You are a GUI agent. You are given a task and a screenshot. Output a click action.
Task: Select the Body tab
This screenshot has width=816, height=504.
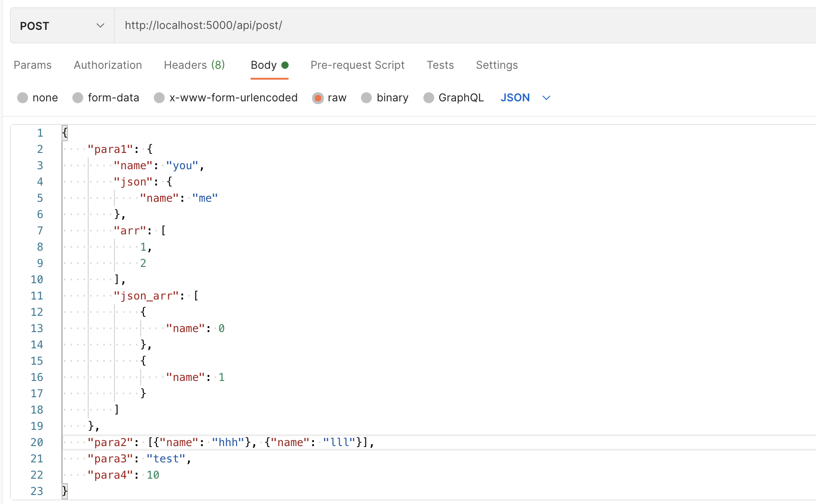tap(270, 65)
